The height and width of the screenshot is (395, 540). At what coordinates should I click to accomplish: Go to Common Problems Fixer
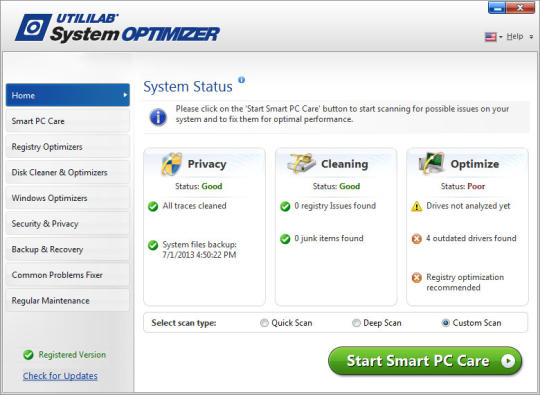[68, 275]
